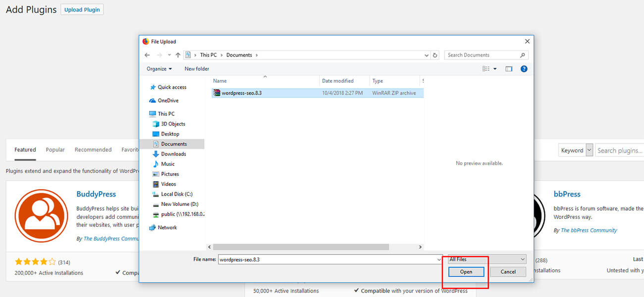The width and height of the screenshot is (644, 297).
Task: Select OneDrive in the navigation pane
Action: (x=167, y=100)
